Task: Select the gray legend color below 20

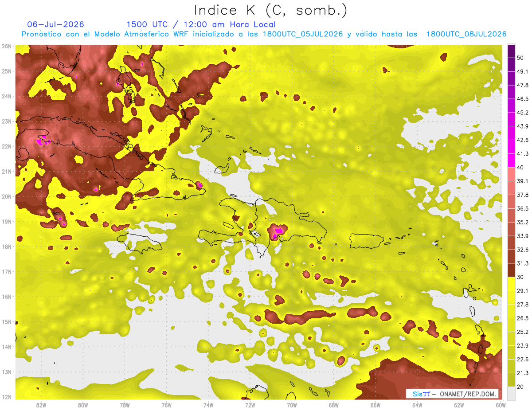Action: click(511, 393)
